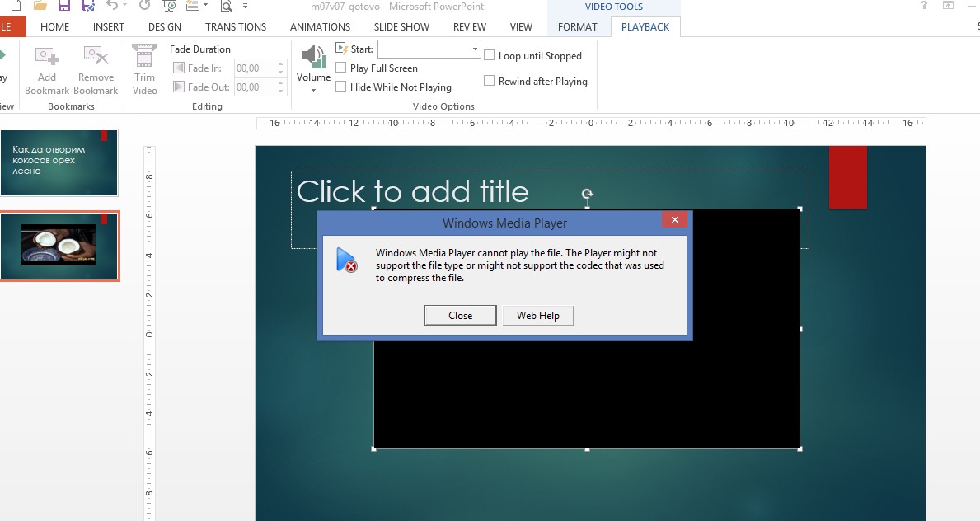Click the 'Video Options' group label

coord(443,106)
